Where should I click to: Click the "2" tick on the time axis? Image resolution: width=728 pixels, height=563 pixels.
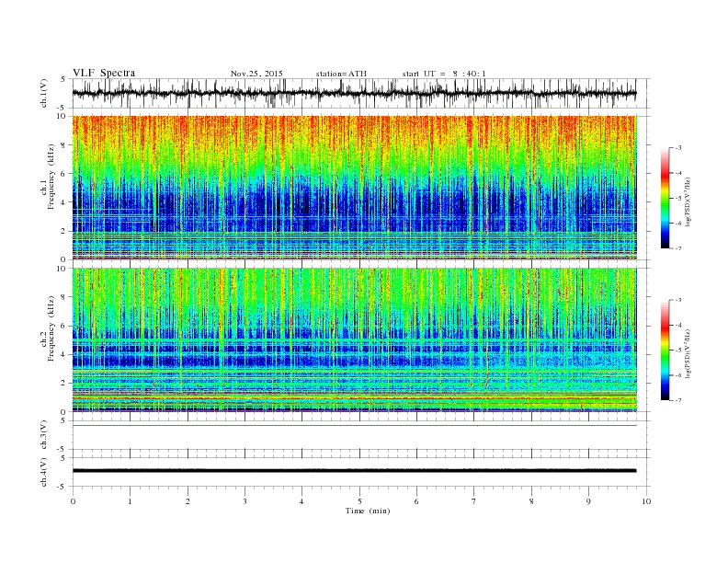point(188,501)
